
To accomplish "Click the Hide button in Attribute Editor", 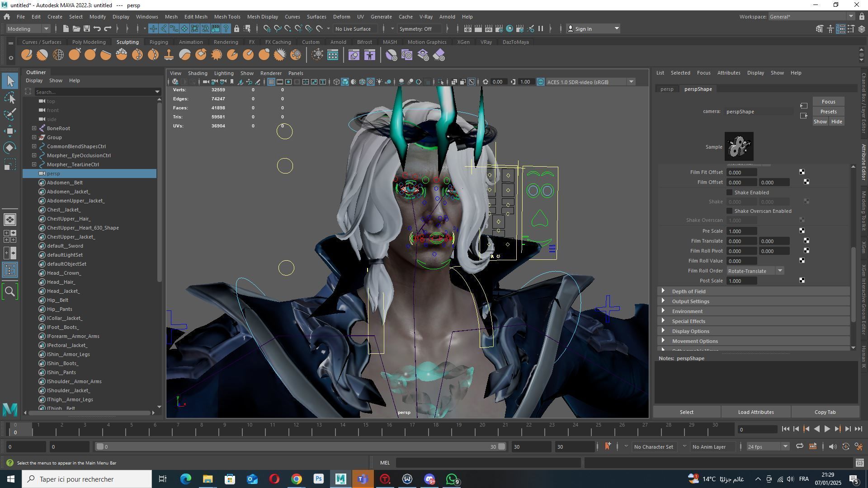I will click(836, 122).
